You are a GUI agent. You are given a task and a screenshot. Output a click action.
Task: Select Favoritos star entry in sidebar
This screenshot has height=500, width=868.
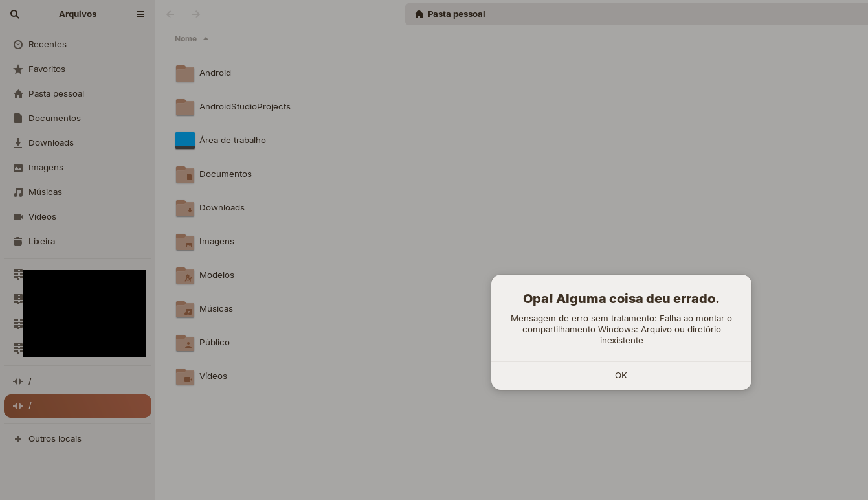click(x=47, y=69)
